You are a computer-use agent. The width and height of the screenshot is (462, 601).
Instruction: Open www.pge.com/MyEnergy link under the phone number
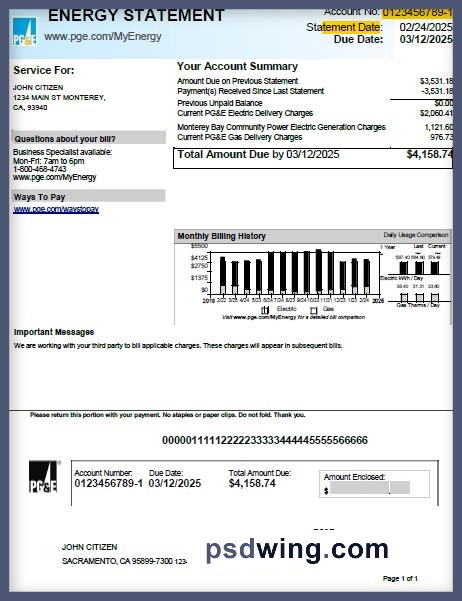click(54, 177)
